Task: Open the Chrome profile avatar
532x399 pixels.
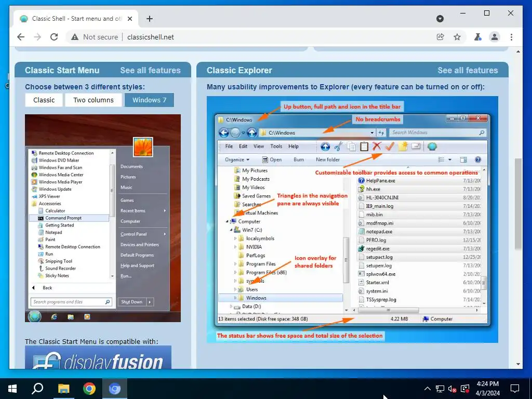Action: (x=495, y=37)
